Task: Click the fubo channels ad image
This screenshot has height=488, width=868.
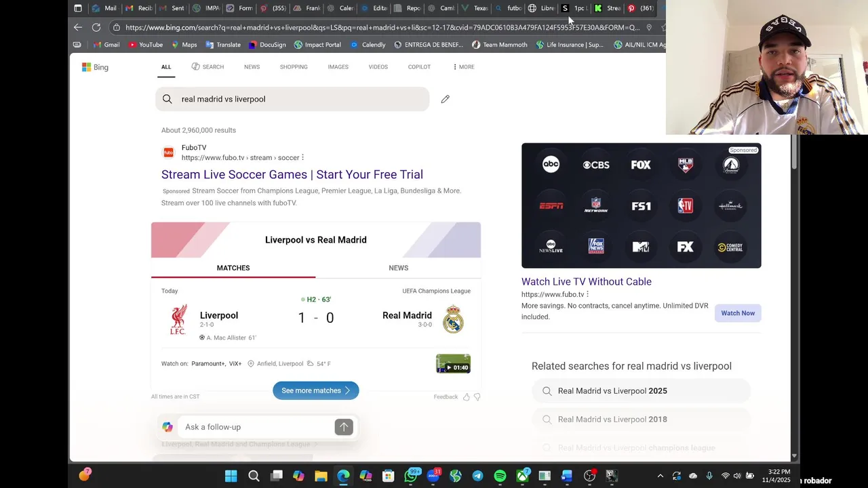Action: (x=642, y=205)
